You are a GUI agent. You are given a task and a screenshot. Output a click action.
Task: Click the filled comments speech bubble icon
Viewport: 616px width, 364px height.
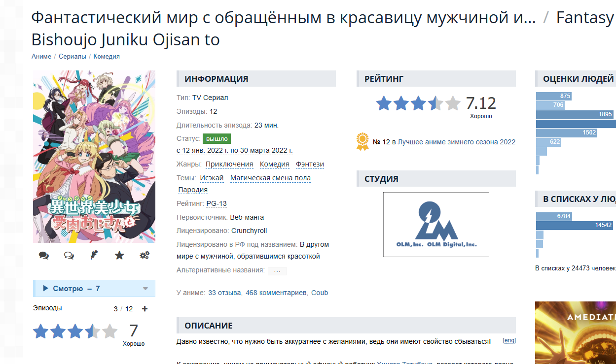coord(44,256)
